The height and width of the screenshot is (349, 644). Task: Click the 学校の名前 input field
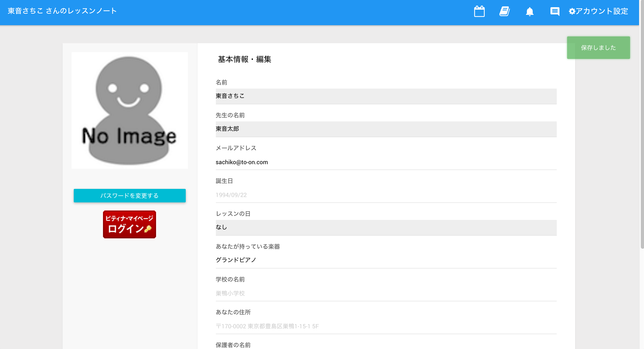[x=386, y=293]
